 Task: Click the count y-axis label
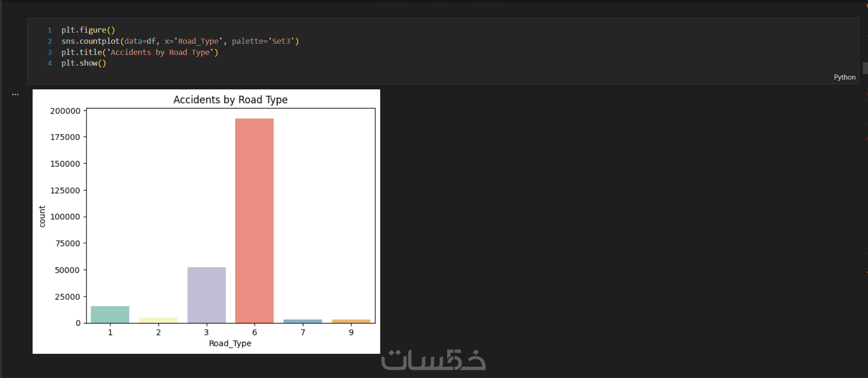click(42, 216)
